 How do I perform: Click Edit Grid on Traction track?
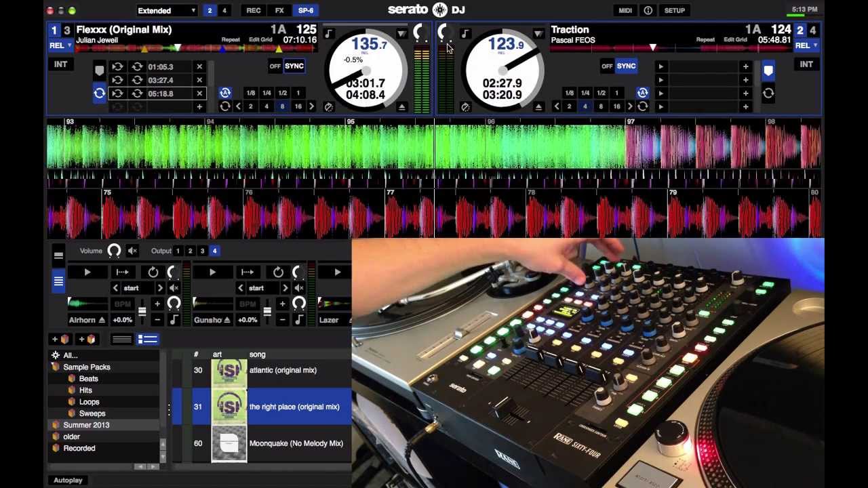[735, 40]
